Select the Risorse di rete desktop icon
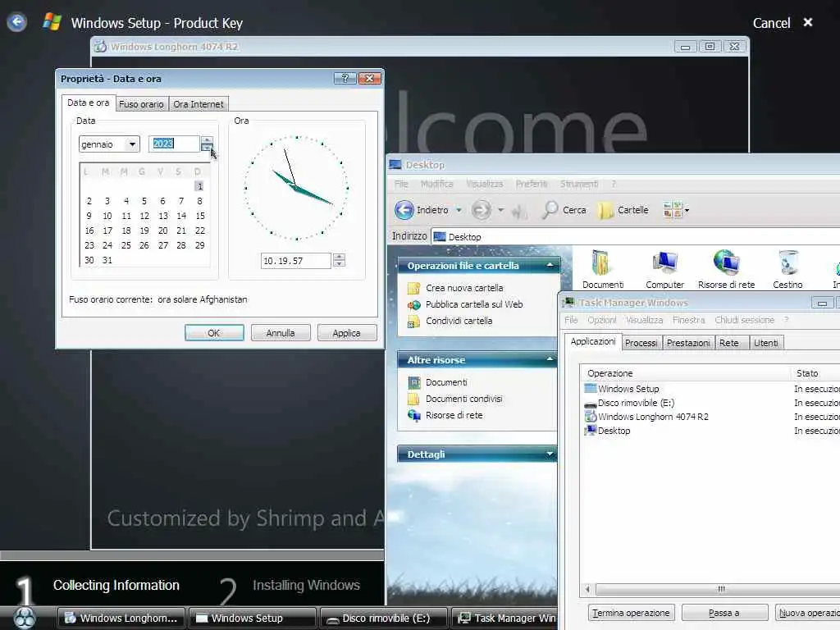The width and height of the screenshot is (840, 630). [x=726, y=269]
